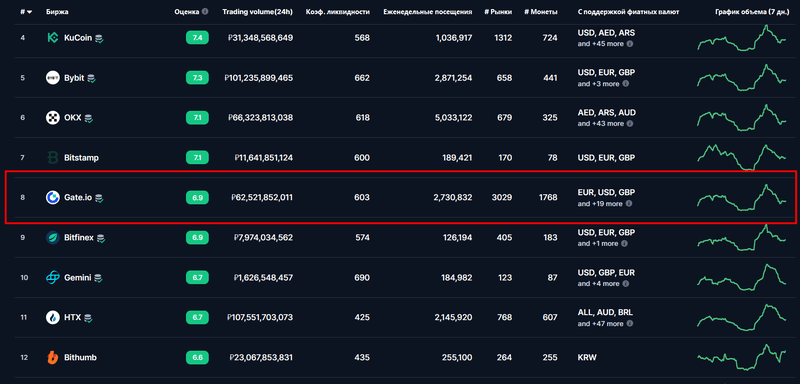Open the HTX exchange logo
Screen dimensions: 800x384
(x=53, y=318)
